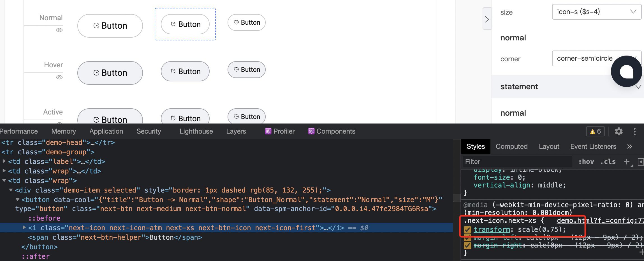This screenshot has width=644, height=261.
Task: Open the demo.html stylesheet source link
Action: point(597,221)
